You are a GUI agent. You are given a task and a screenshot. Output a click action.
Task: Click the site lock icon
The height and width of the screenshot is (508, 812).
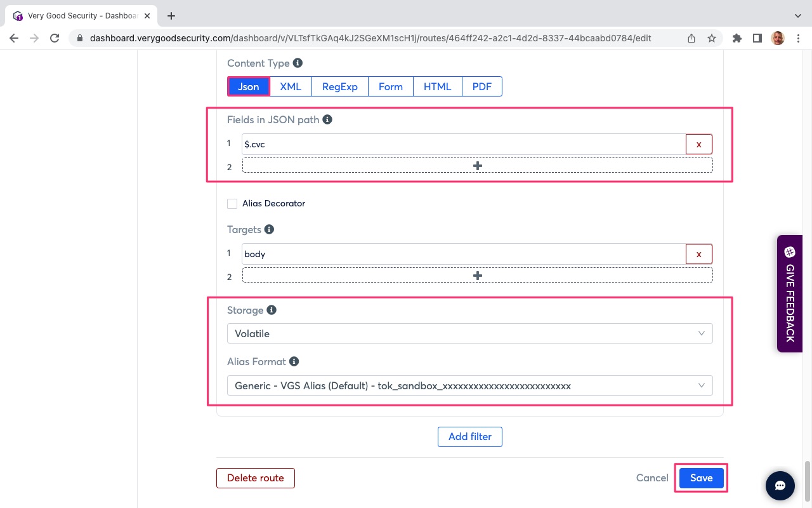(80, 38)
